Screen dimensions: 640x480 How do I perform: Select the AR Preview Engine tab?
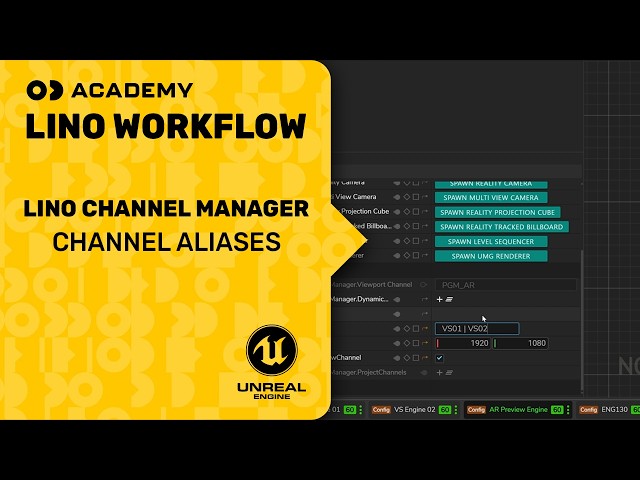click(x=518, y=409)
